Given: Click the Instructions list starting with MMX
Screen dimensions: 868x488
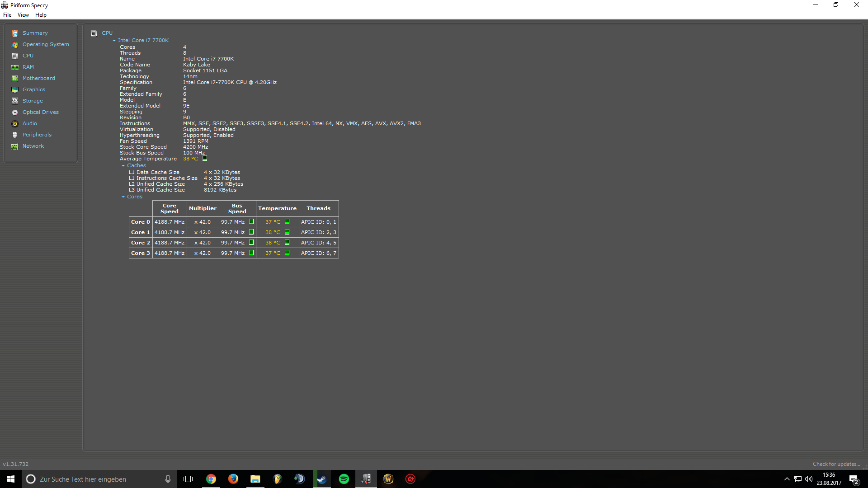Looking at the screenshot, I should (302, 123).
